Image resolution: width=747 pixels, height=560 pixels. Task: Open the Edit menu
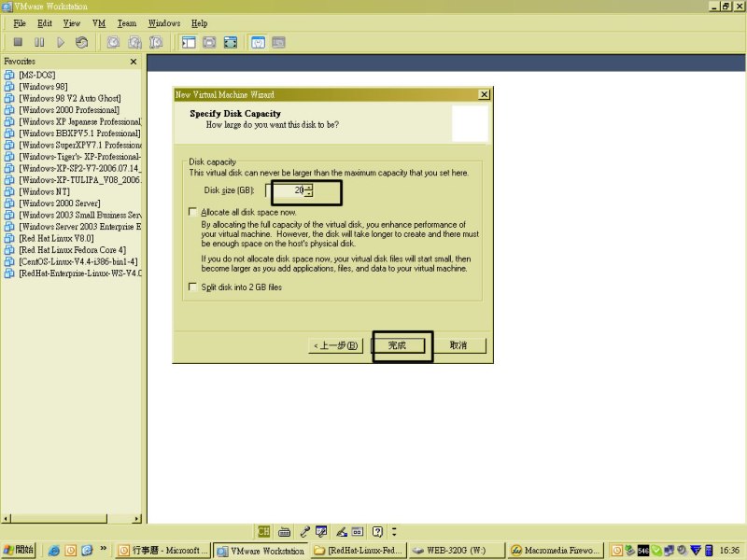(x=45, y=22)
